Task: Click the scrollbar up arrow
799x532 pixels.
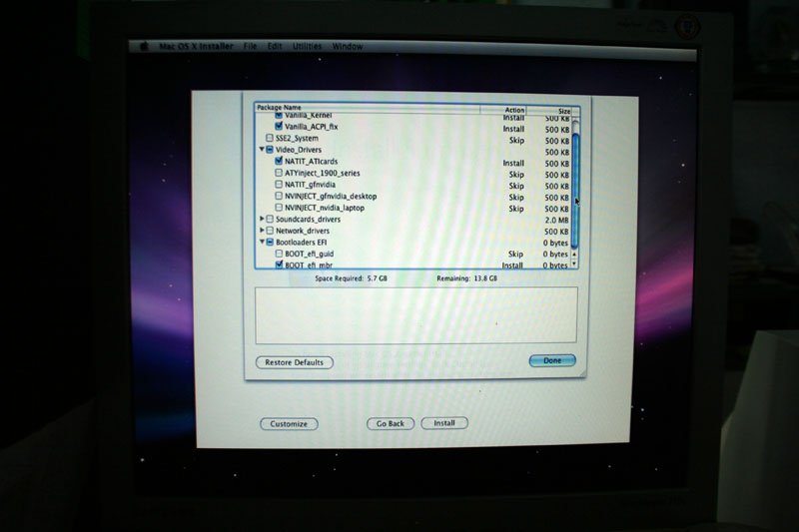Action: tap(574, 254)
